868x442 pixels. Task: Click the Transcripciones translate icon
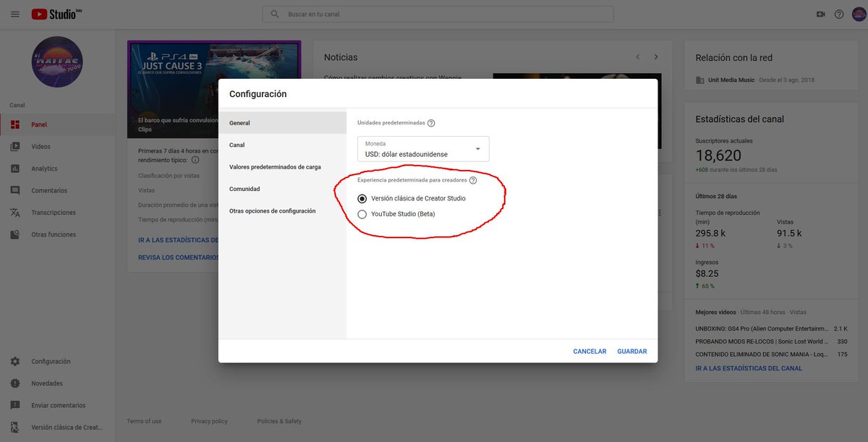(x=15, y=213)
